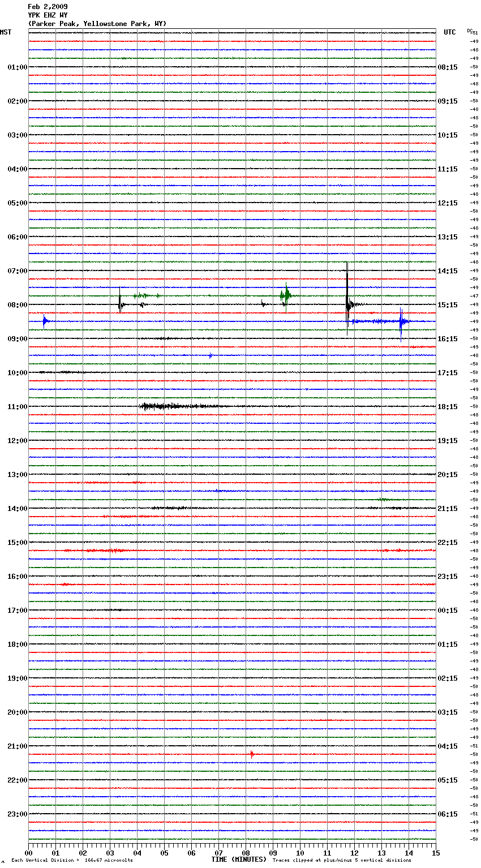Click 'Each Vertical Division = 166.67 microvolts' note

(72, 861)
